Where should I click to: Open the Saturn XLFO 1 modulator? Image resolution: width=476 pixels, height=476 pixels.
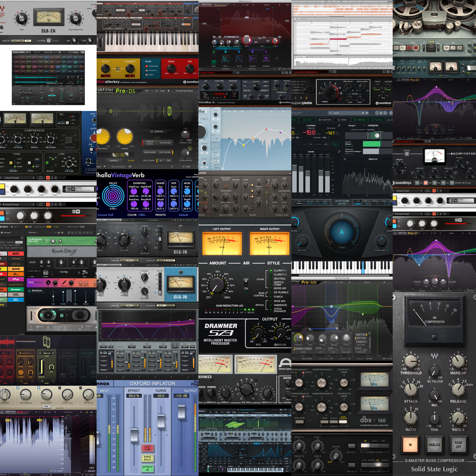[225, 59]
